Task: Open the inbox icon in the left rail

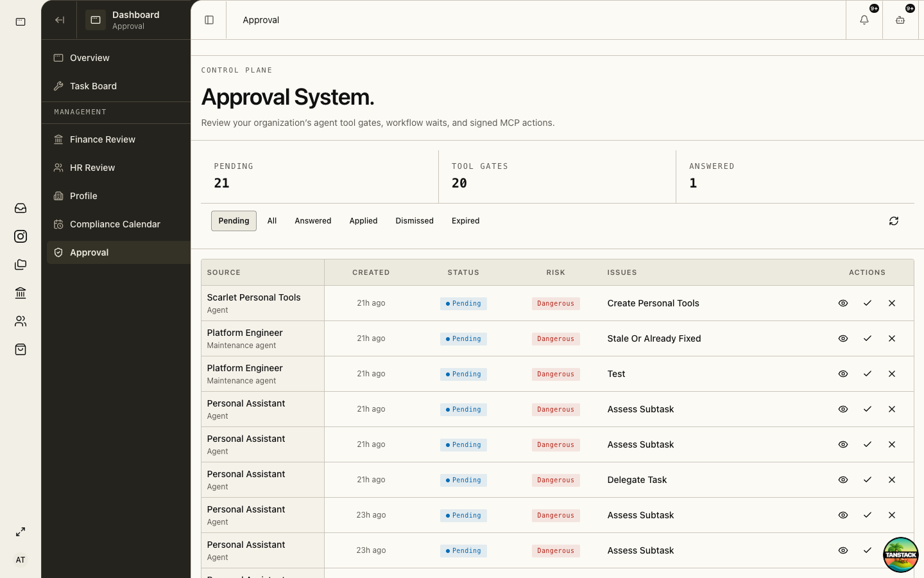Action: pyautogui.click(x=21, y=208)
